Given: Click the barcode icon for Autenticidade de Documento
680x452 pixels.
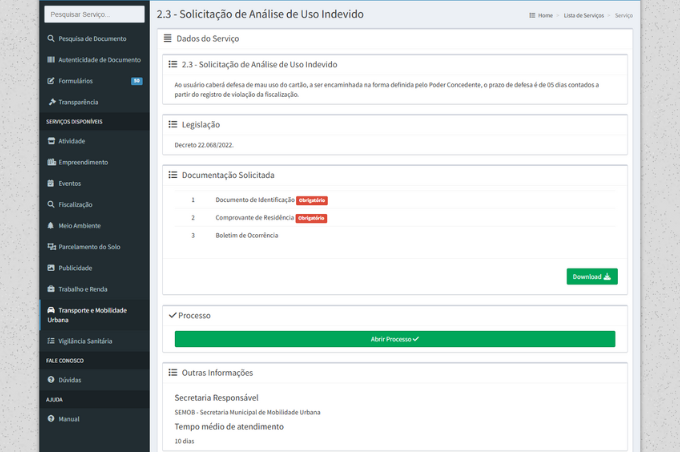Looking at the screenshot, I should [51, 59].
